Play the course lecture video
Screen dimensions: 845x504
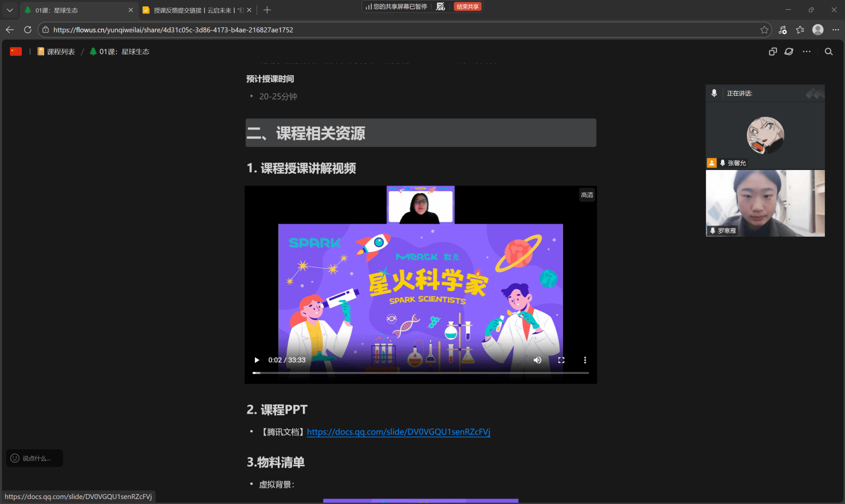[257, 360]
